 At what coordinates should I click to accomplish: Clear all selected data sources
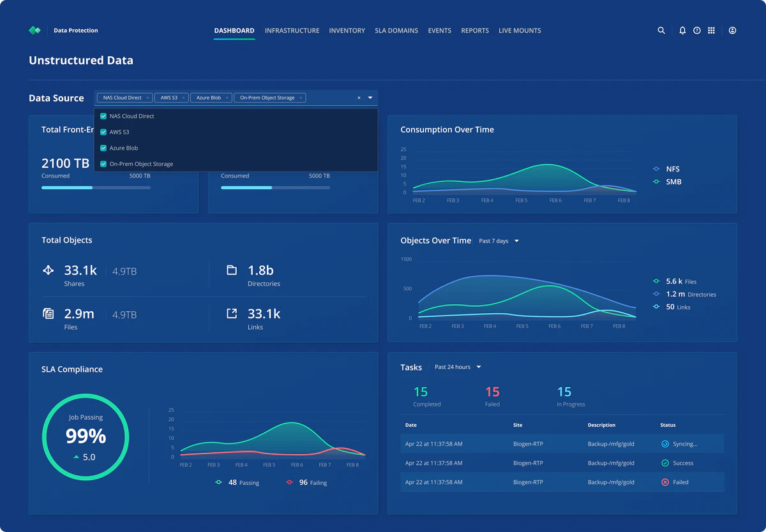coord(359,98)
